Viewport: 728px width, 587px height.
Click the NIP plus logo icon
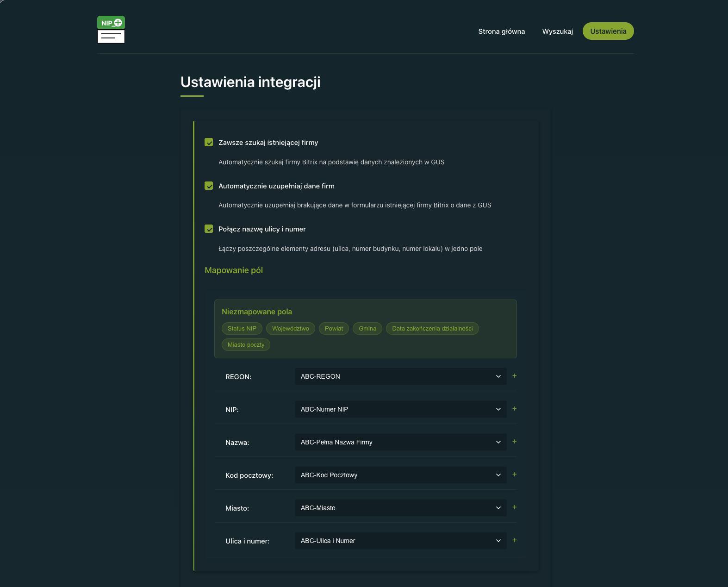click(111, 30)
